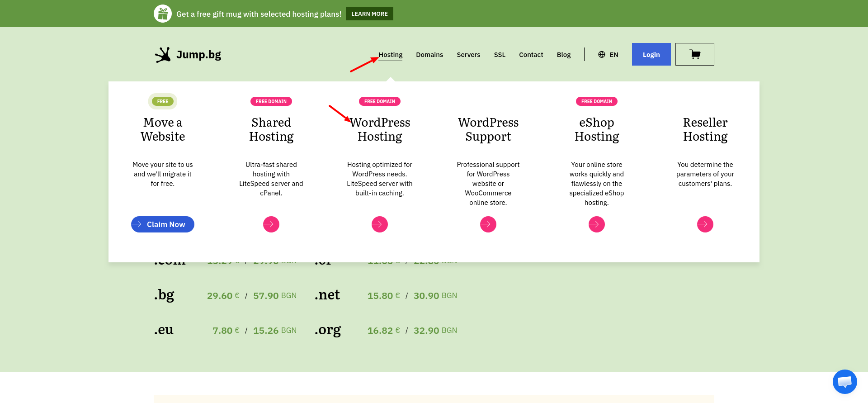
Task: Open the Domains menu
Action: click(x=429, y=55)
